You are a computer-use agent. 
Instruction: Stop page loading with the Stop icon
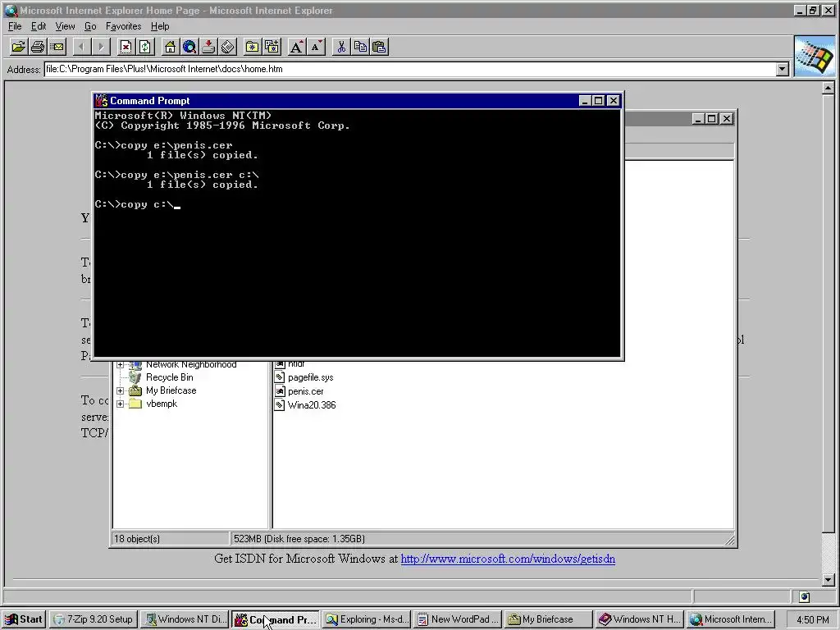(x=126, y=47)
